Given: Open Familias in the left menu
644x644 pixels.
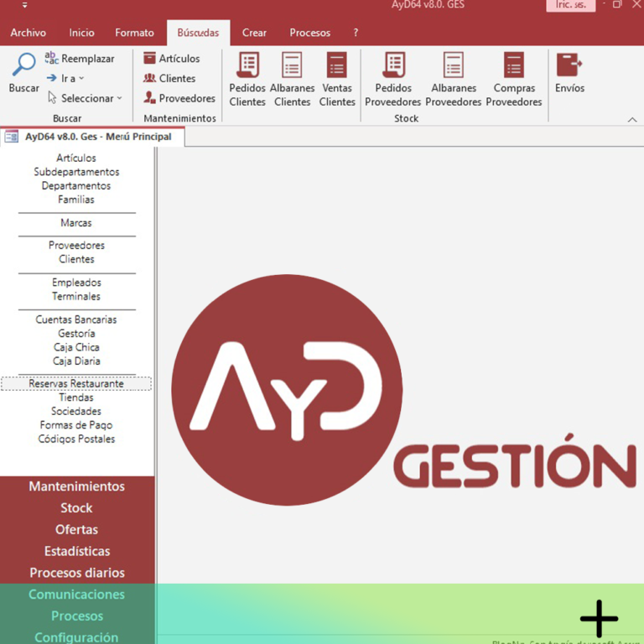Looking at the screenshot, I should coord(76,200).
